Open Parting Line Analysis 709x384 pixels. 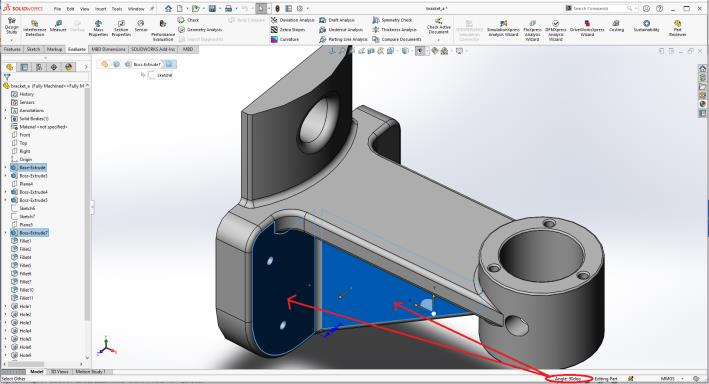(343, 39)
